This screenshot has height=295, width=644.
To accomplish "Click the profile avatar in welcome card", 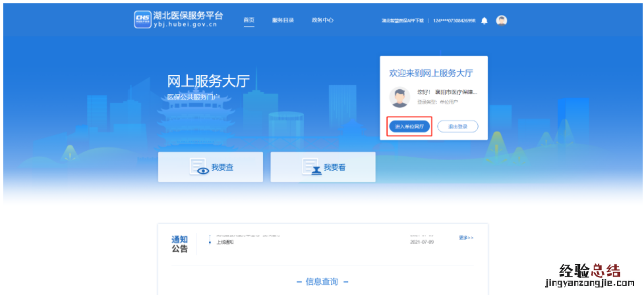I will point(399,97).
